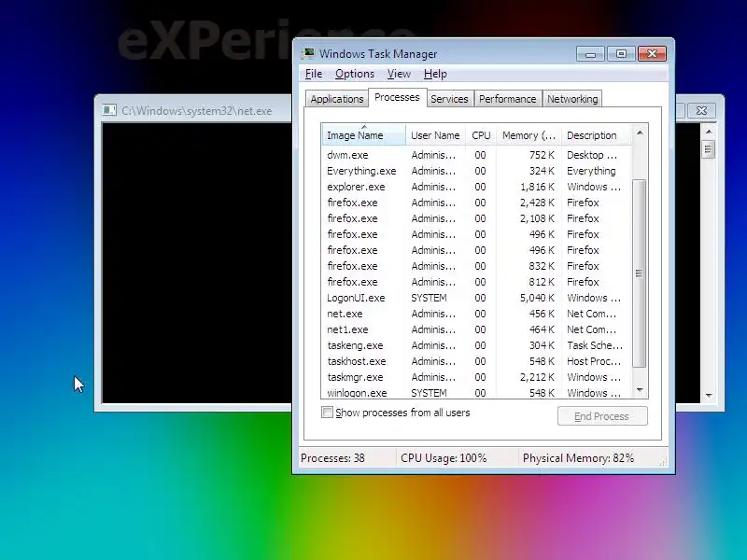Open the Options menu

coord(355,74)
